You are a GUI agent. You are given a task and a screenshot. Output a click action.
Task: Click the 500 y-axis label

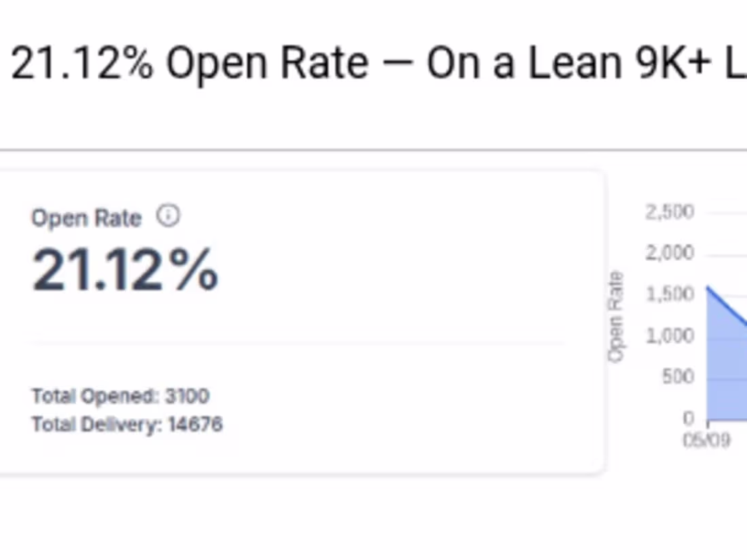pyautogui.click(x=678, y=377)
